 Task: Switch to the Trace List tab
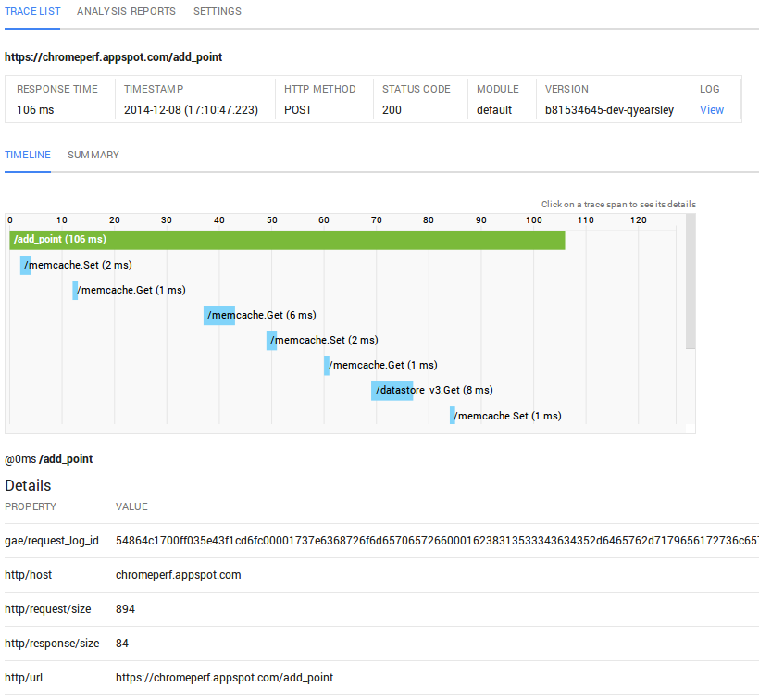pos(32,12)
